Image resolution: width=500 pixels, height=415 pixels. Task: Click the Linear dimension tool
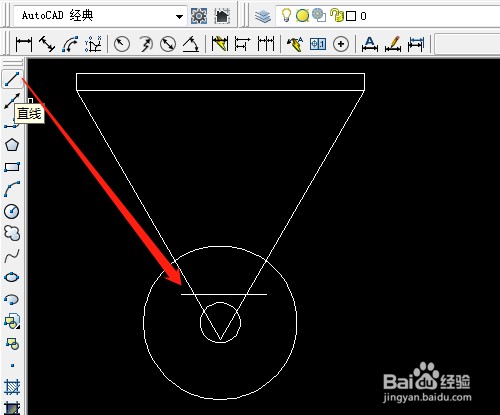[x=24, y=44]
